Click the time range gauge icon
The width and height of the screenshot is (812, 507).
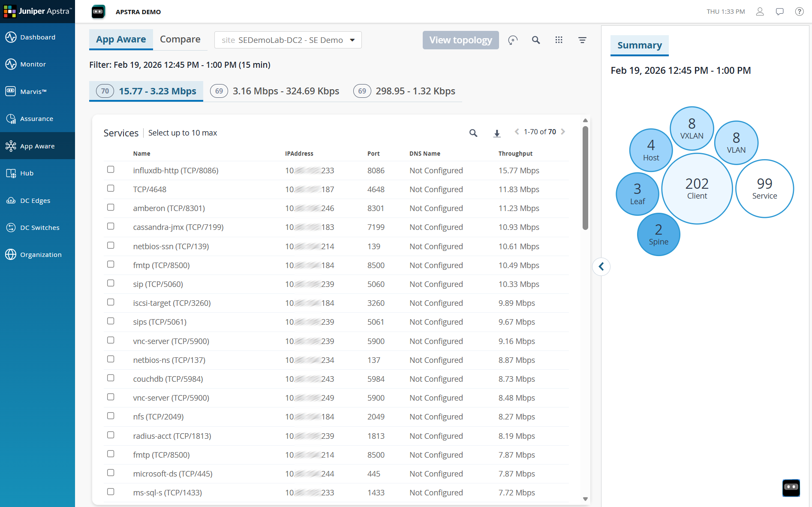click(513, 40)
